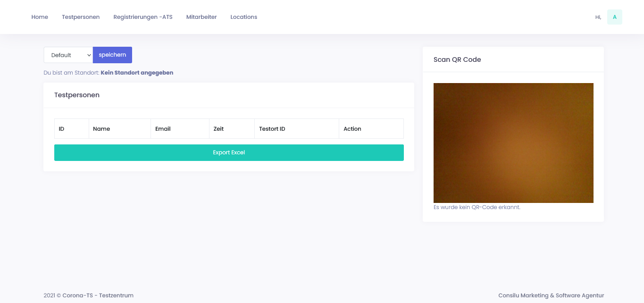The height and width of the screenshot is (303, 644).
Task: Go to the Home page
Action: coord(40,17)
